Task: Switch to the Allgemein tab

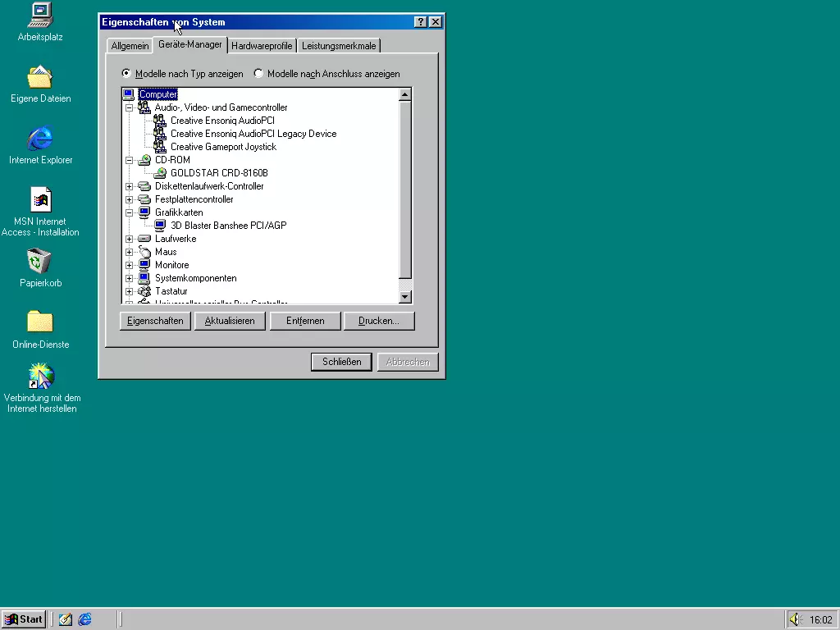Action: 130,46
